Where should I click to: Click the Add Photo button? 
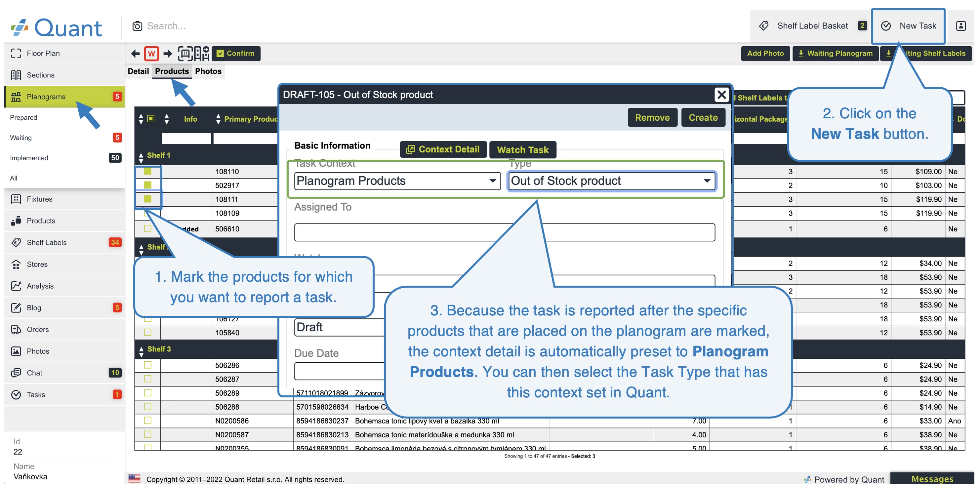pyautogui.click(x=765, y=54)
